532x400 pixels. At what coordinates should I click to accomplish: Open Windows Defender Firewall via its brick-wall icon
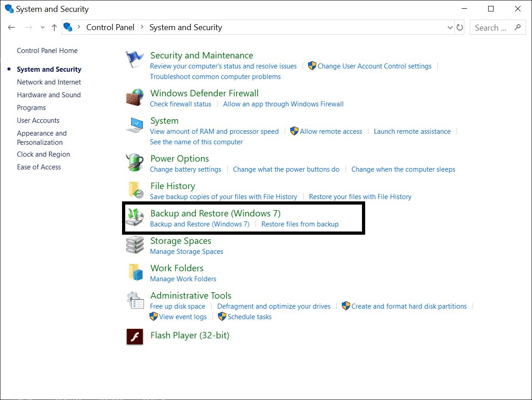tap(134, 98)
